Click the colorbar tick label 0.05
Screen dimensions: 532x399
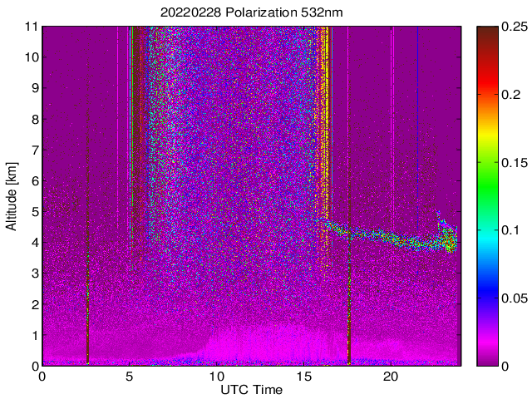point(515,298)
